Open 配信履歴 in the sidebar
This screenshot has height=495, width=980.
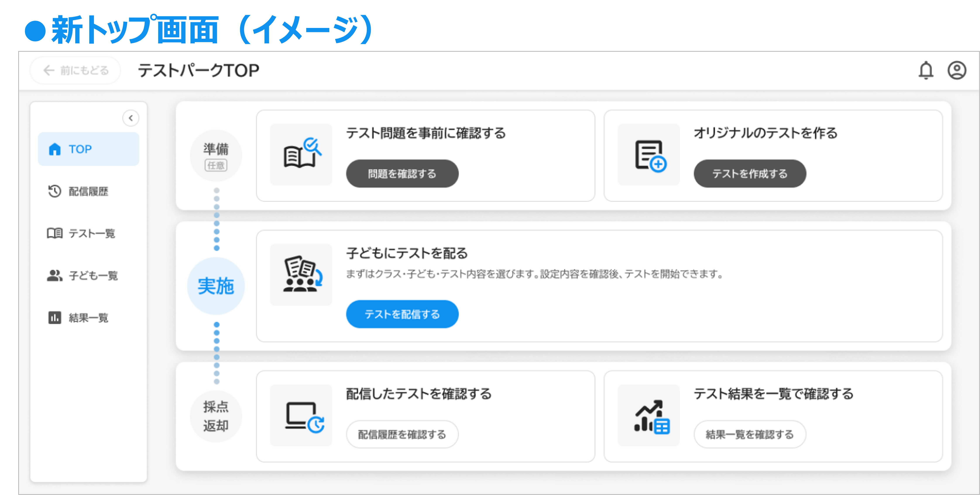coord(88,191)
